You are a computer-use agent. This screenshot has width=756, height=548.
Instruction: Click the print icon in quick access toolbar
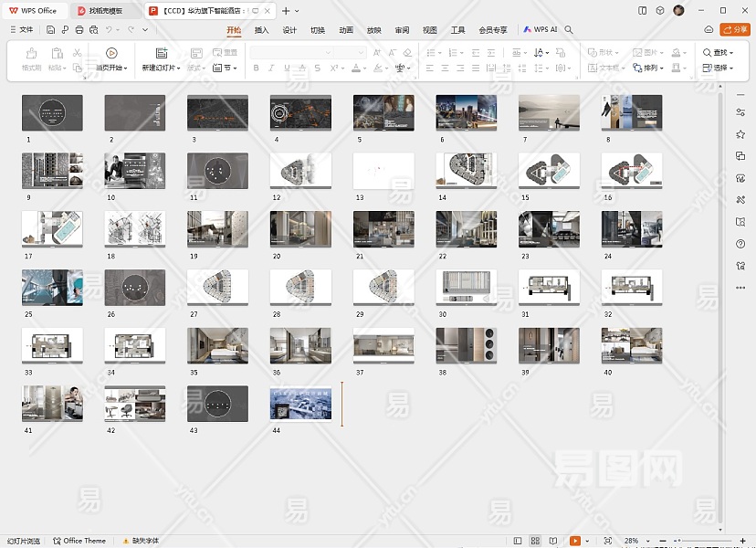(79, 29)
